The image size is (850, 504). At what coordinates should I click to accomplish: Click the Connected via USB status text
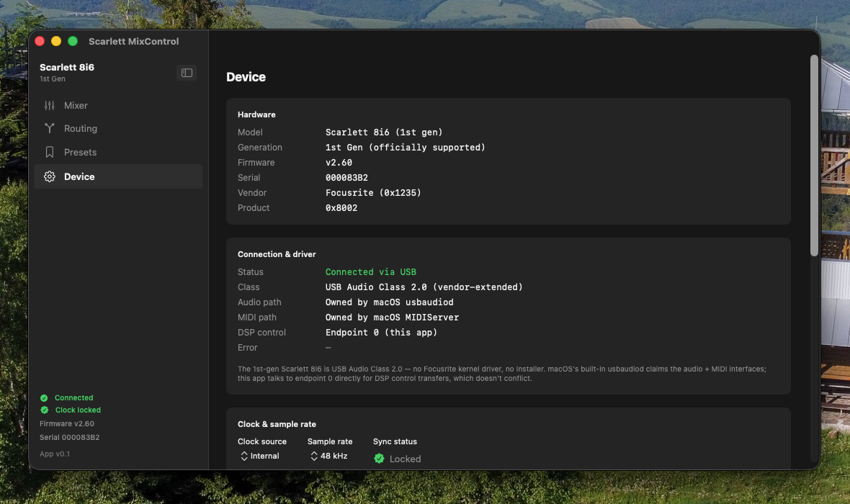pyautogui.click(x=371, y=272)
